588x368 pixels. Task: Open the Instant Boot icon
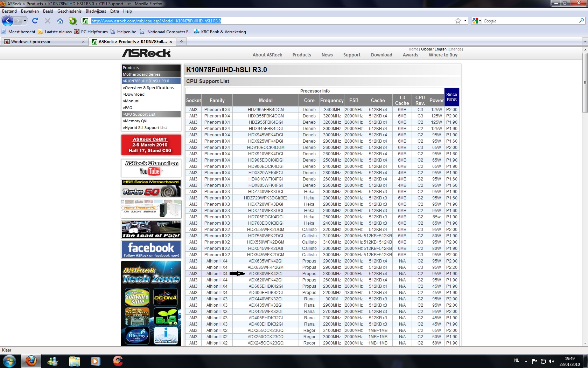[x=166, y=336]
